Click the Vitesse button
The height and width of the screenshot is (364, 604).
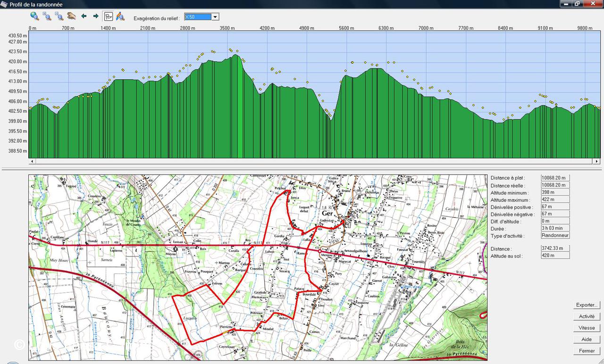coord(587,328)
